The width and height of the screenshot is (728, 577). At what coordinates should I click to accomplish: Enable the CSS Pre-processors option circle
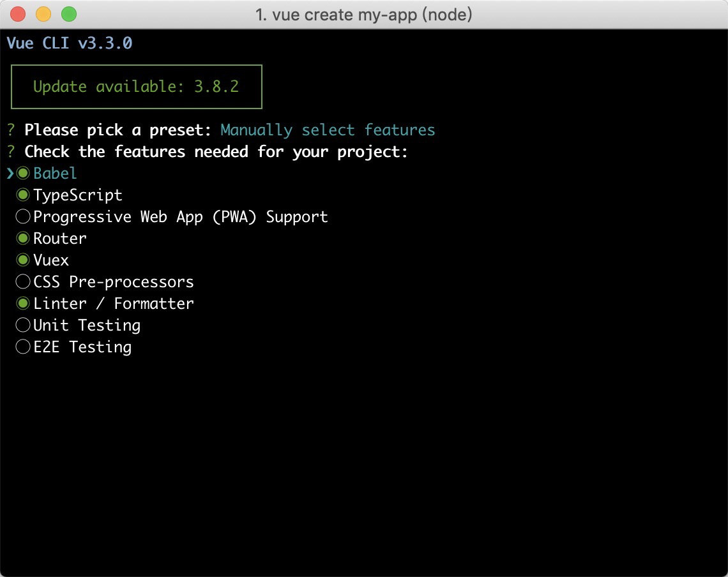24,281
